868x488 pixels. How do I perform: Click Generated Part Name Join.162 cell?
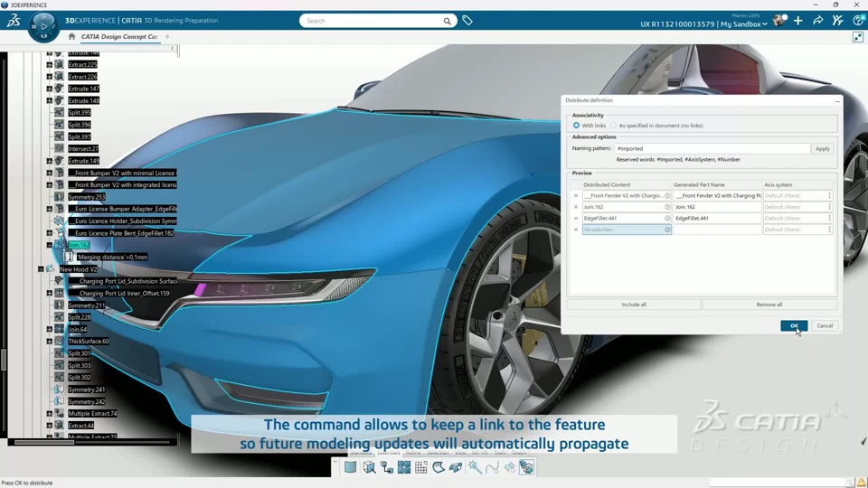coord(717,207)
